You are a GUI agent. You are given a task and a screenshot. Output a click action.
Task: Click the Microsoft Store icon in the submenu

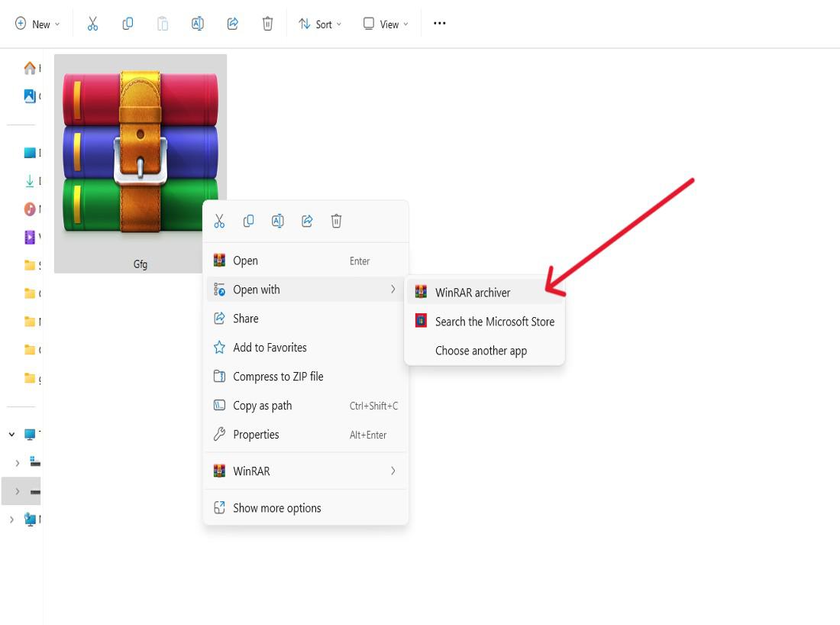(421, 321)
